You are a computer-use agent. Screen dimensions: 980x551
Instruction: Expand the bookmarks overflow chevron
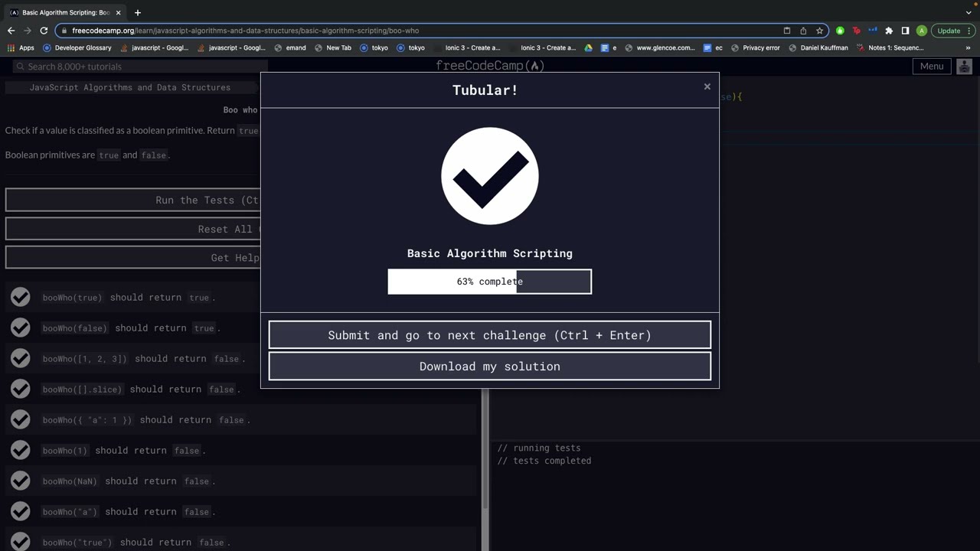(x=968, y=47)
